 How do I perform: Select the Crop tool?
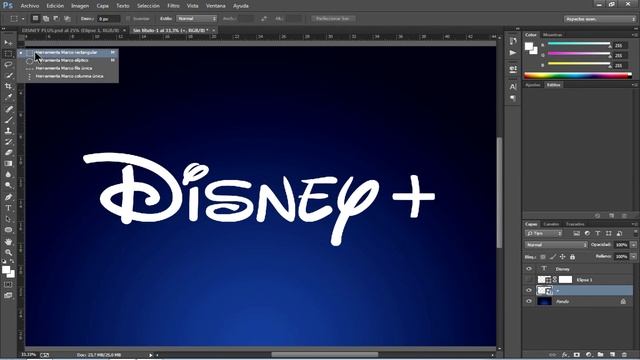pos(8,86)
